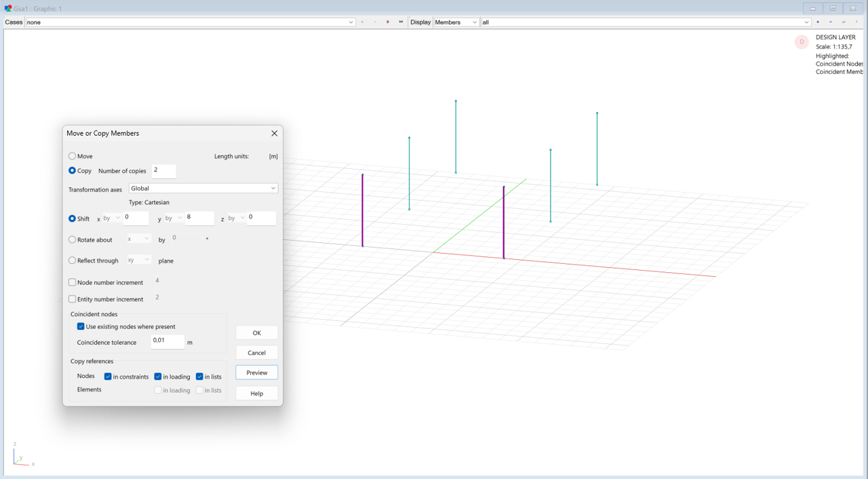The width and height of the screenshot is (868, 479).
Task: Select the Move radio button
Action: tap(73, 156)
